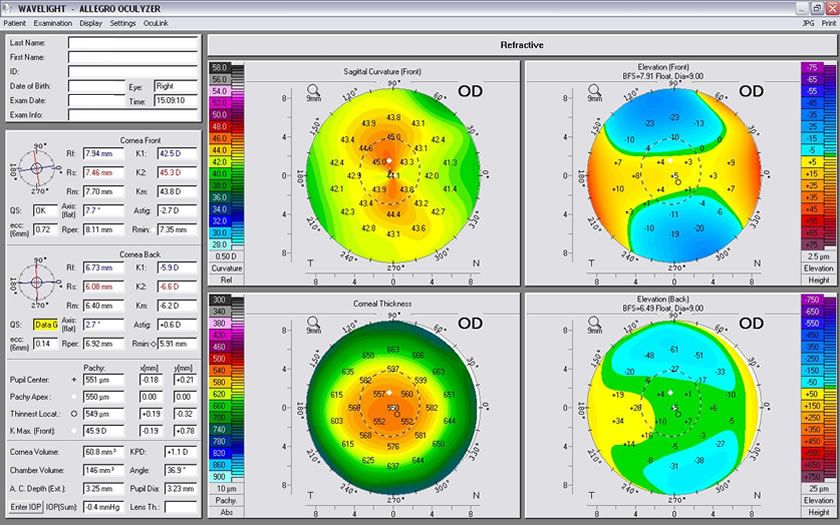Open the OcuLink menu
The height and width of the screenshot is (525, 840).
(156, 22)
